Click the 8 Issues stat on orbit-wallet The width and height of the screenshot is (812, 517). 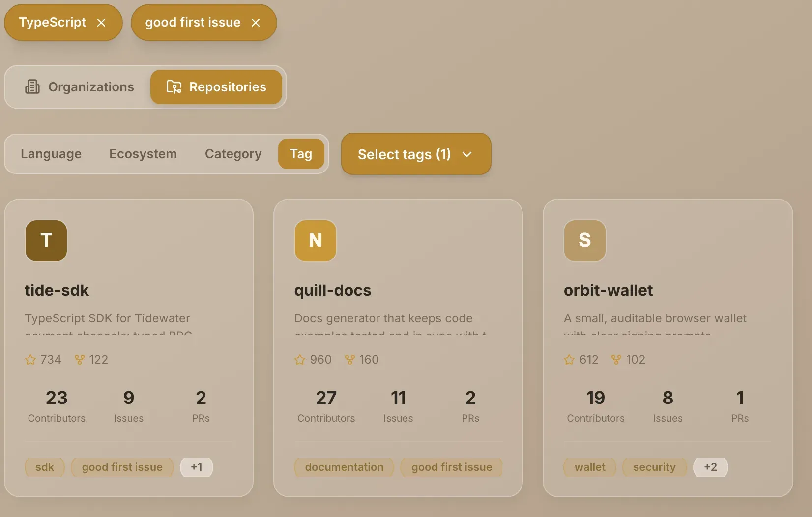(x=667, y=406)
